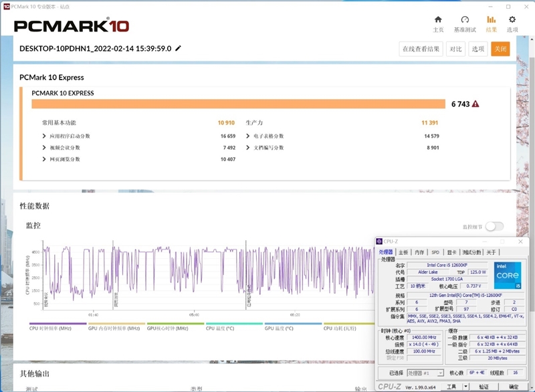The width and height of the screenshot is (535, 392).
Task: Click the PCMark 10 title bar app icon
Action: coord(7,7)
